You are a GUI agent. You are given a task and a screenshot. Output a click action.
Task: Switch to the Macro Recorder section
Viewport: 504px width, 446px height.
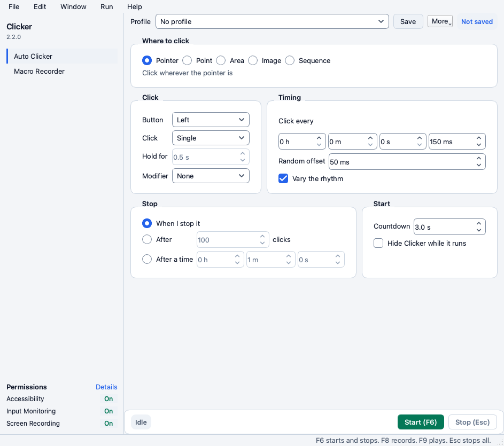62,72
